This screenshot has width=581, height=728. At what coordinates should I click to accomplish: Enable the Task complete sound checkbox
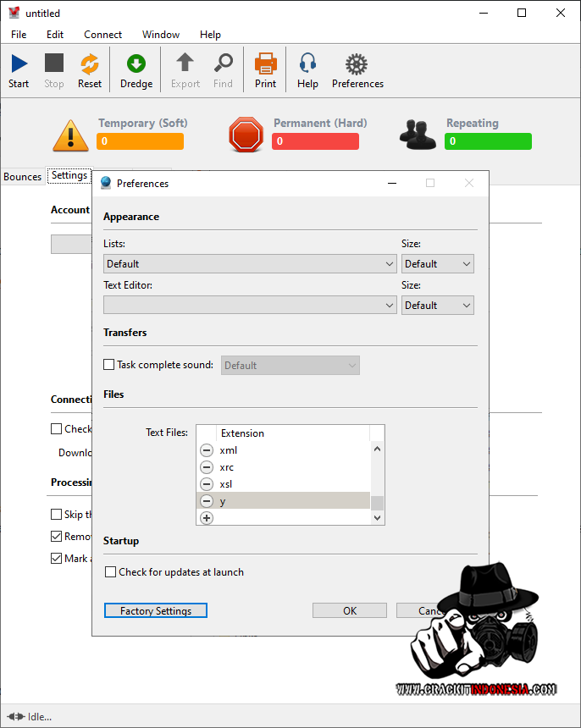(x=108, y=365)
